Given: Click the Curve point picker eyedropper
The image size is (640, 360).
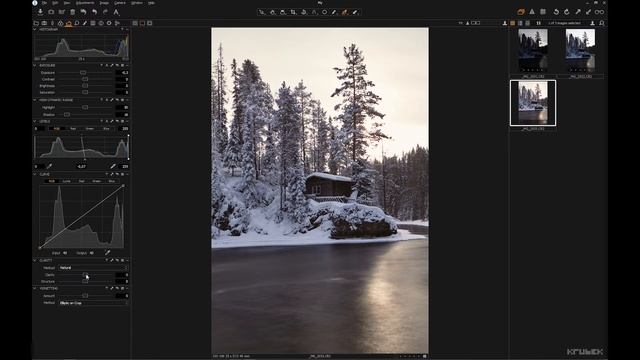Looking at the screenshot, I should coord(107,253).
